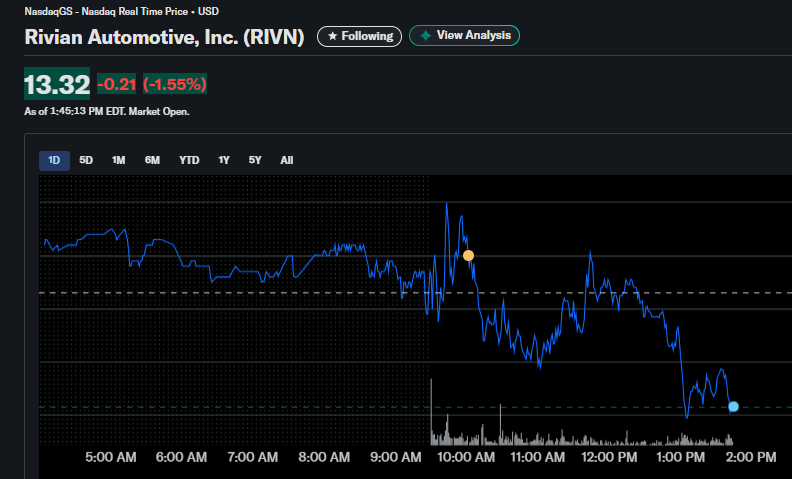Click the 5:00 AM time axis label
The image size is (792, 479).
(111, 457)
